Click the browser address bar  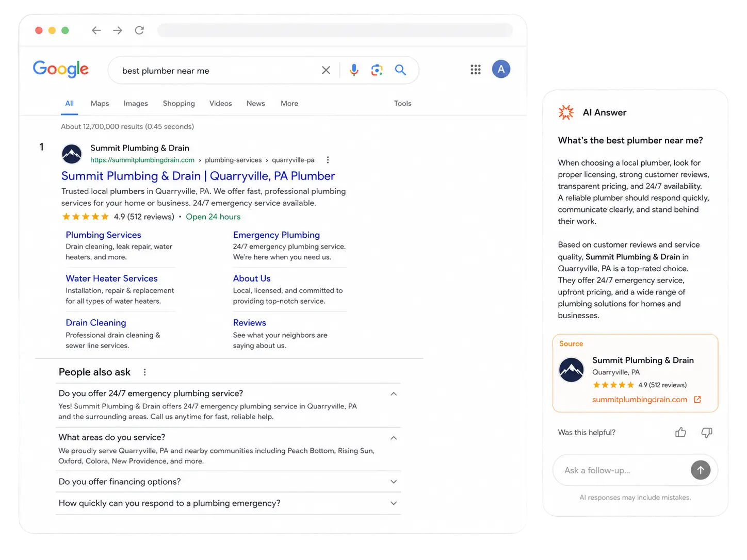[335, 30]
